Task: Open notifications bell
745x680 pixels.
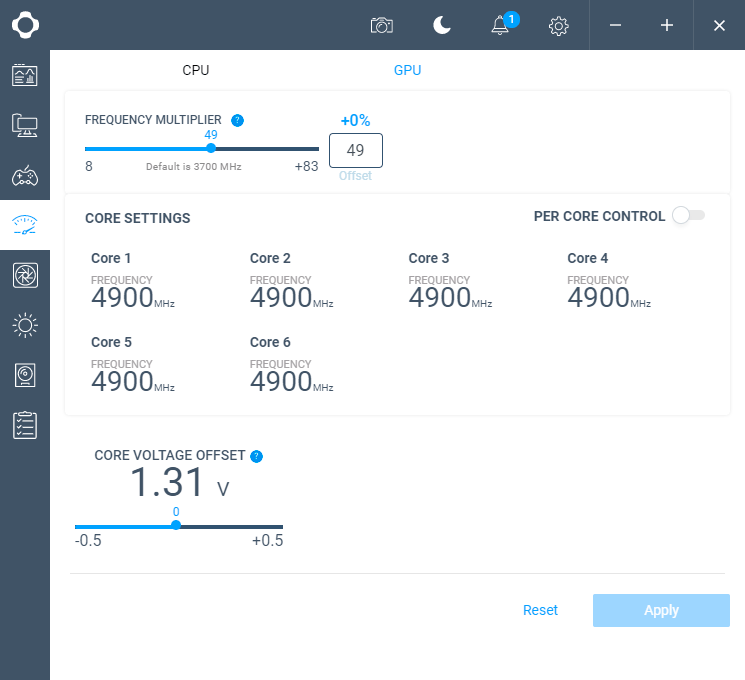Action: 501,26
